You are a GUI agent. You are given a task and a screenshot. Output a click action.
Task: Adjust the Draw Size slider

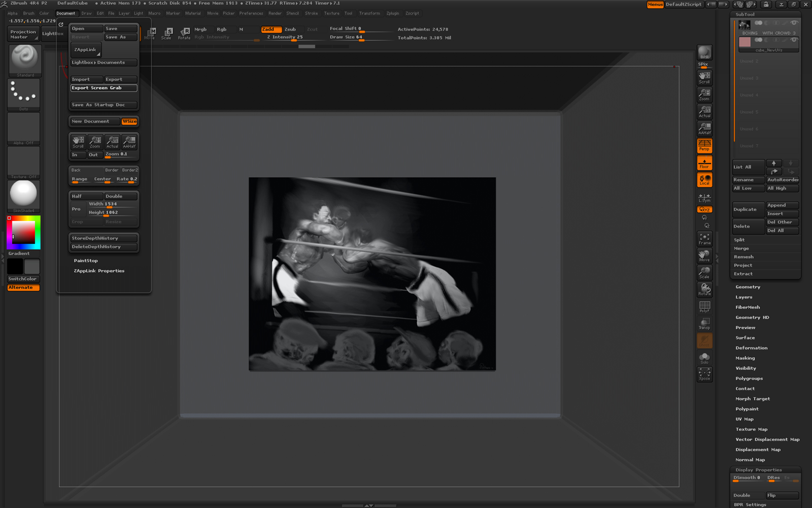360,38
